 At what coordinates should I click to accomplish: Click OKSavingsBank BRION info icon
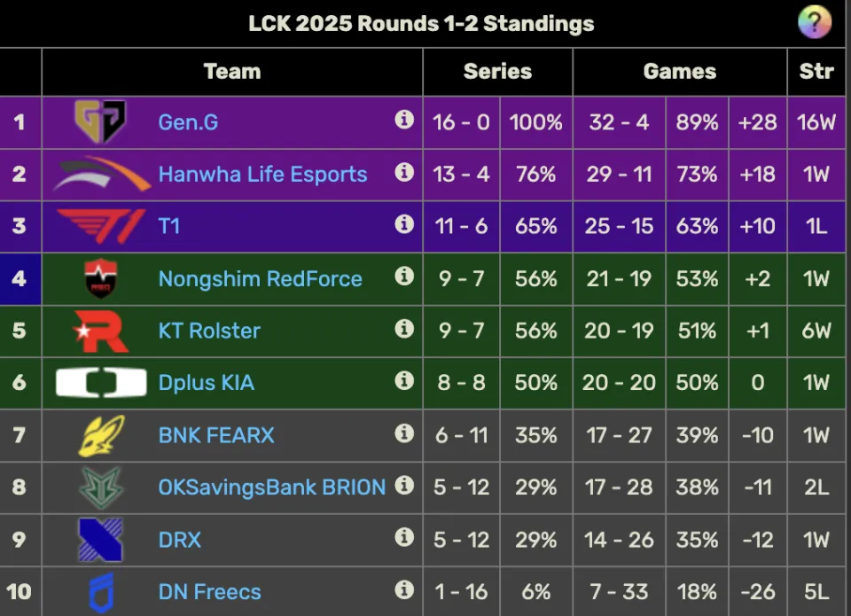coord(404,485)
